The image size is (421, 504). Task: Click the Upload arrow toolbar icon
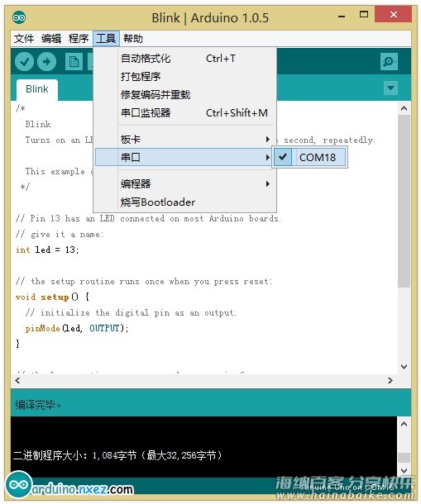pyautogui.click(x=46, y=61)
